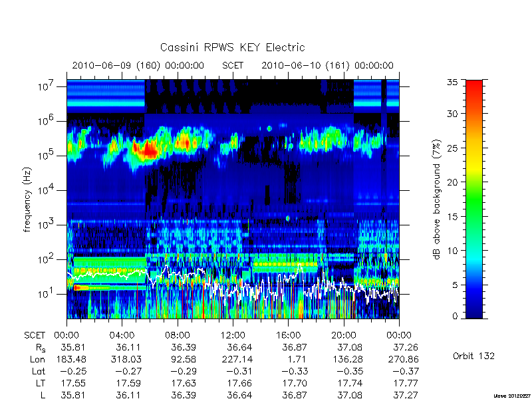Click the L value '37.27'
The width and height of the screenshot is (532, 399).
click(406, 395)
